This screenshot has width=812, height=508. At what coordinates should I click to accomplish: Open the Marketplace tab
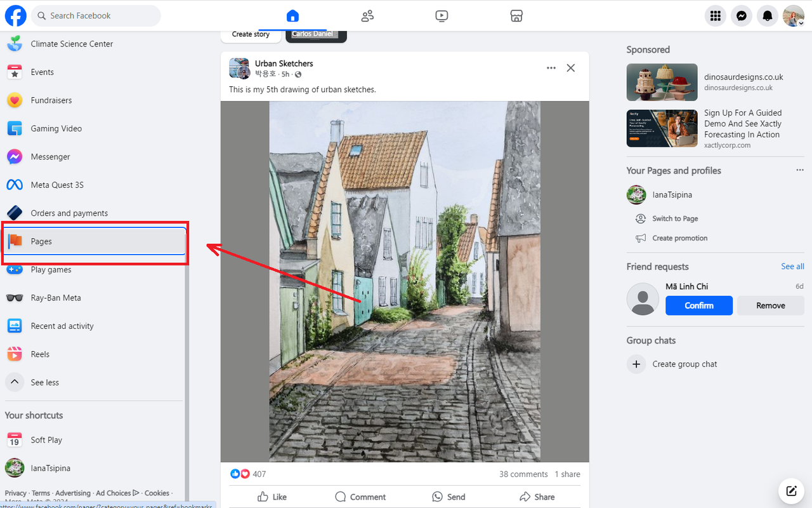(x=516, y=16)
